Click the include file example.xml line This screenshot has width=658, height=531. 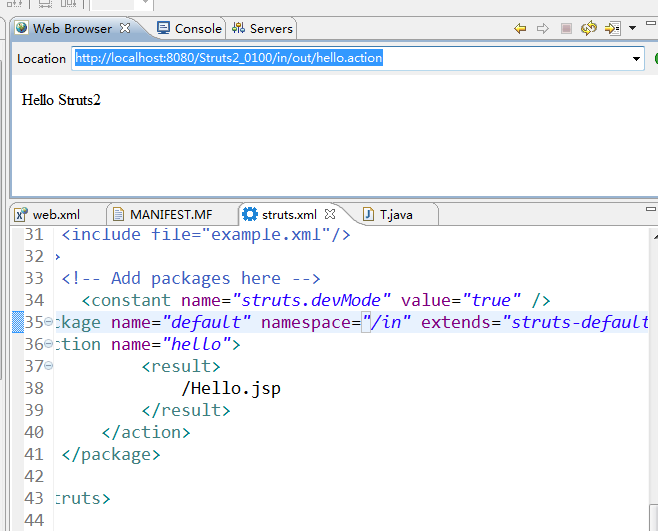(x=206, y=235)
